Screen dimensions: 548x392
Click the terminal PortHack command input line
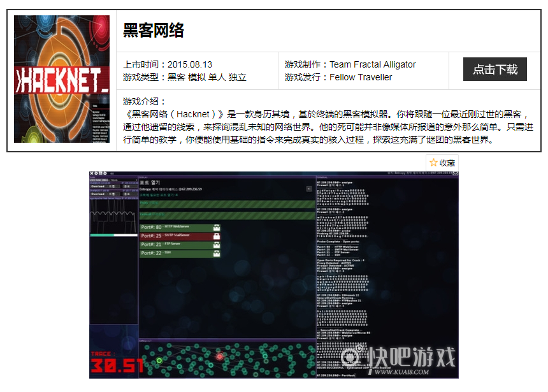[336, 375]
